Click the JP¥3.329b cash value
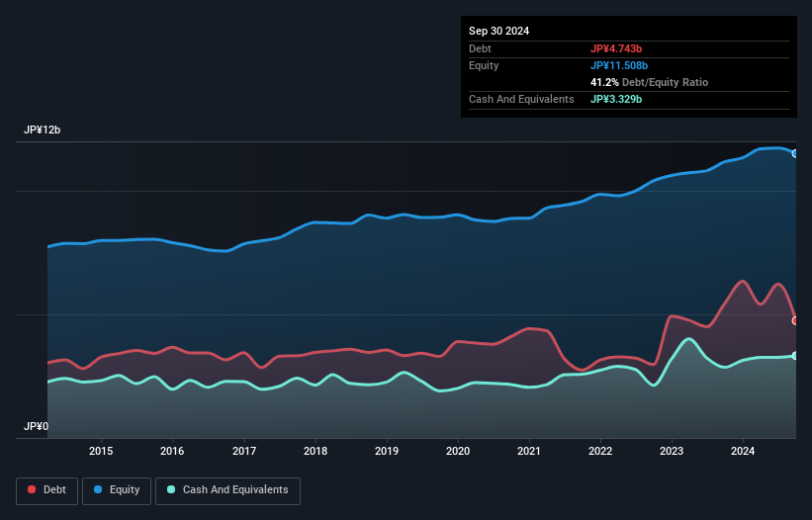812x520 pixels. 616,99
